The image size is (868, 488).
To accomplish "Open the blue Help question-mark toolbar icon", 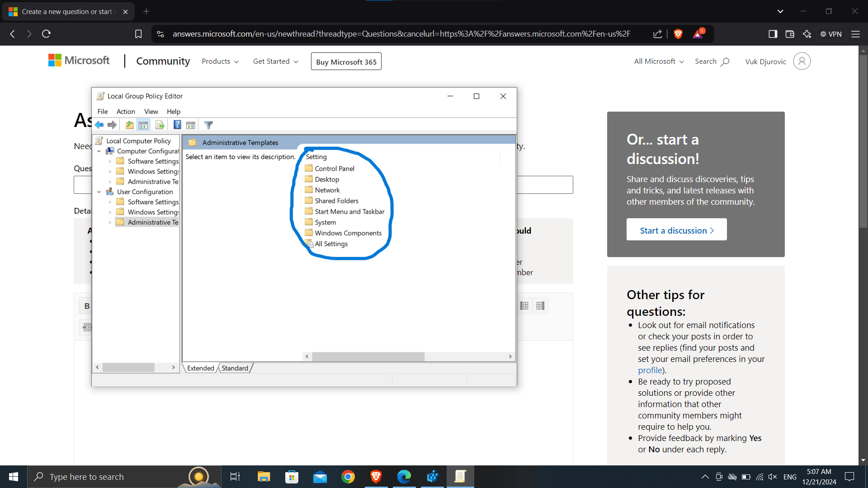I will pyautogui.click(x=177, y=125).
